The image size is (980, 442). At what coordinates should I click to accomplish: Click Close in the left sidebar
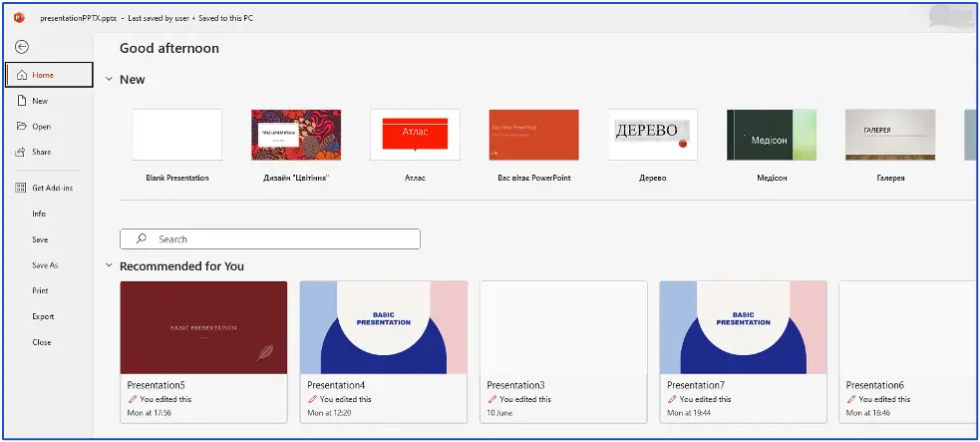[x=41, y=342]
